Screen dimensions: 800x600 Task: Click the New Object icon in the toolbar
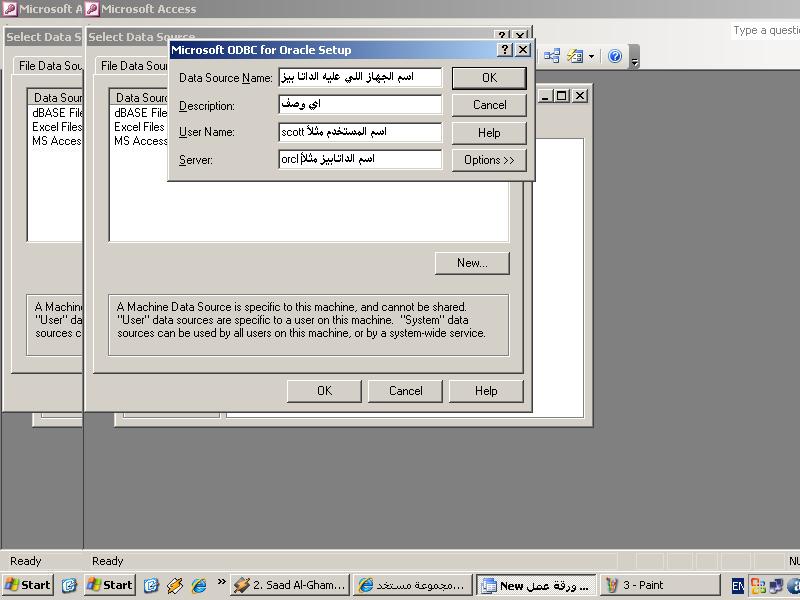574,56
